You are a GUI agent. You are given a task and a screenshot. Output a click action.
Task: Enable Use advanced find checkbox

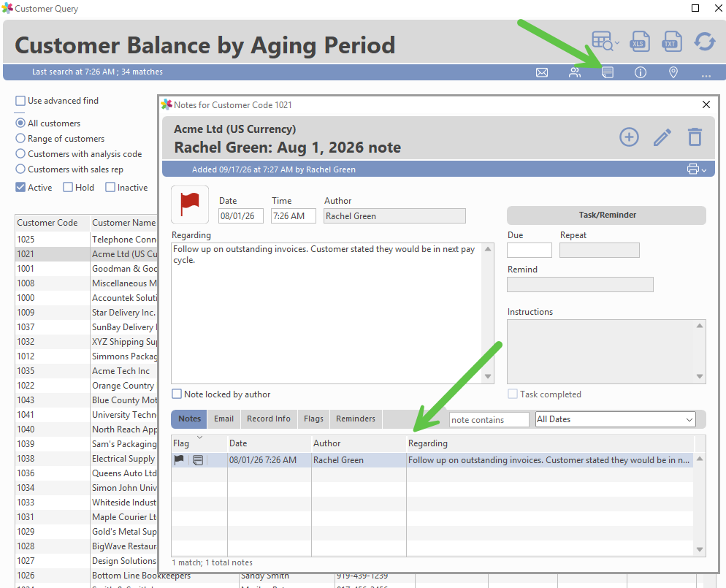tap(20, 101)
